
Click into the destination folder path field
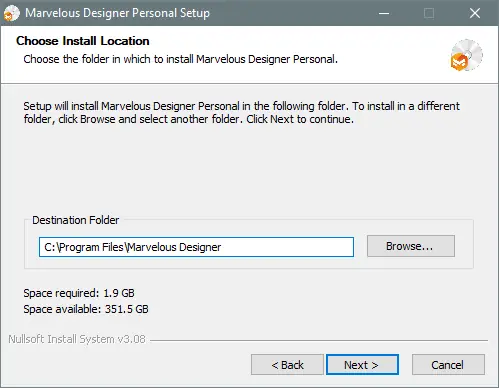pyautogui.click(x=196, y=247)
